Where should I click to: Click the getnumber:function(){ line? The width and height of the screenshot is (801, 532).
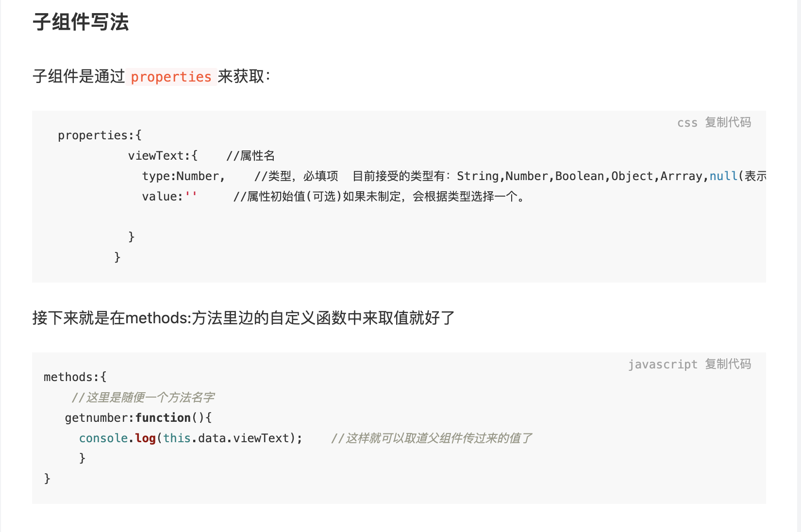[138, 417]
